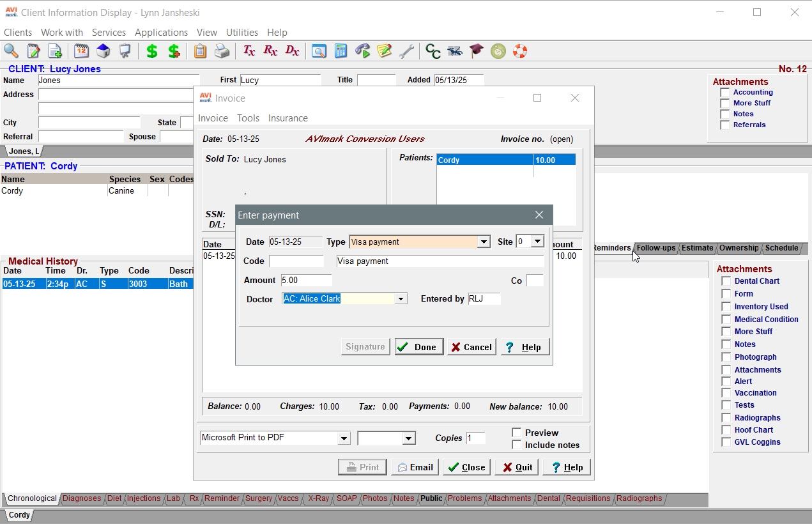Click the yellow sticky note pencil icon

(384, 51)
